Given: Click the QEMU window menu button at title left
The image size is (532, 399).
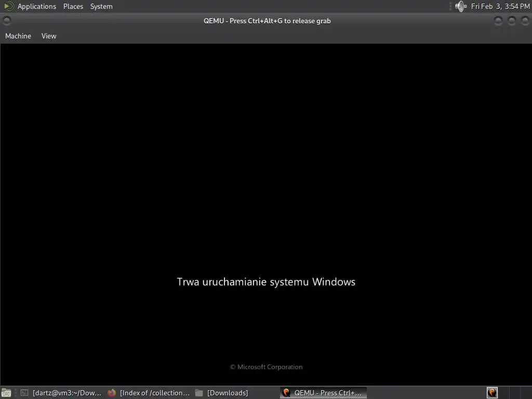Looking at the screenshot, I should coord(6,21).
